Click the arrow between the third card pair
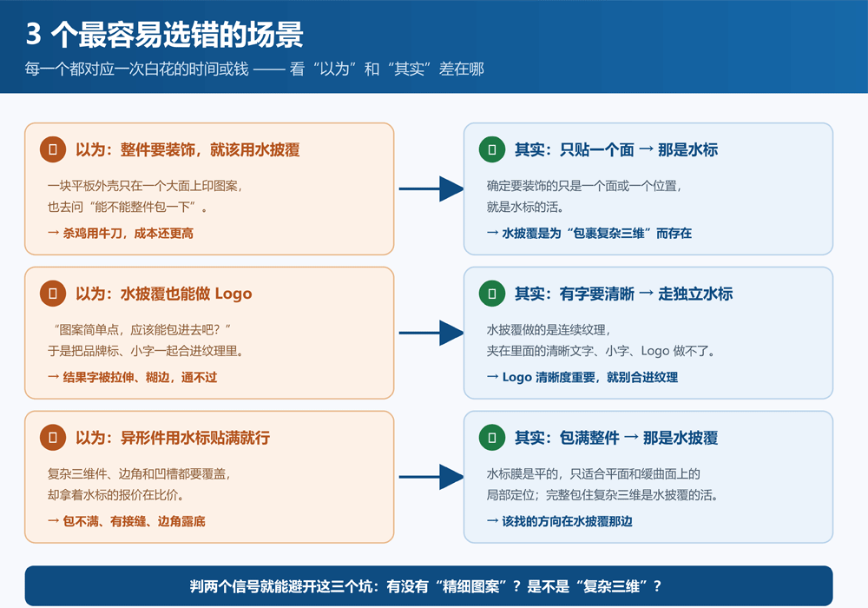The height and width of the screenshot is (608, 868). [x=431, y=477]
